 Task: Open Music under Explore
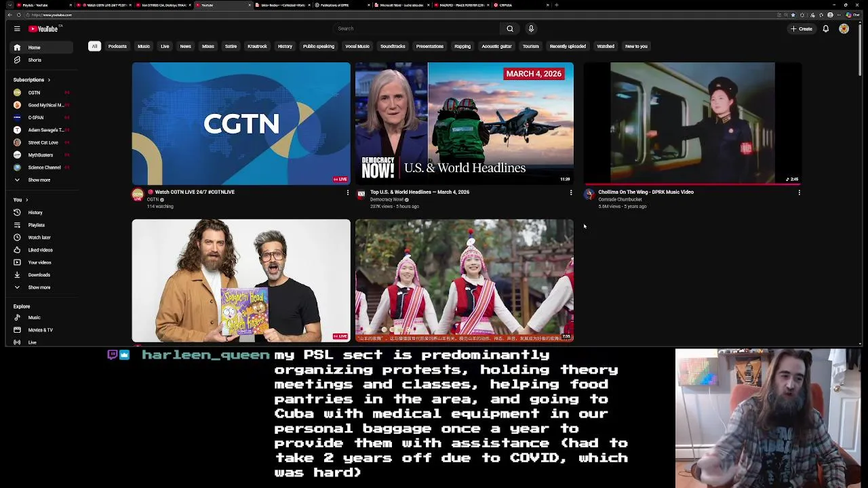(x=41, y=317)
